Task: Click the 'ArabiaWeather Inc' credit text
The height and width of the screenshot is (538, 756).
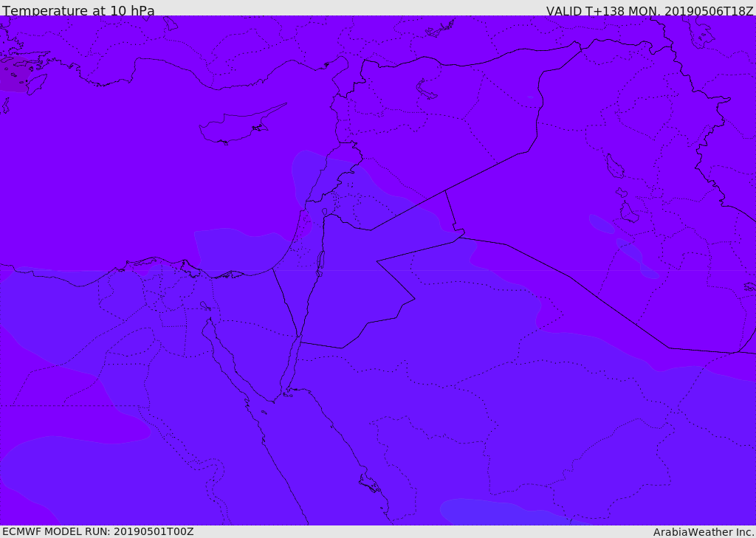Action: point(704,532)
